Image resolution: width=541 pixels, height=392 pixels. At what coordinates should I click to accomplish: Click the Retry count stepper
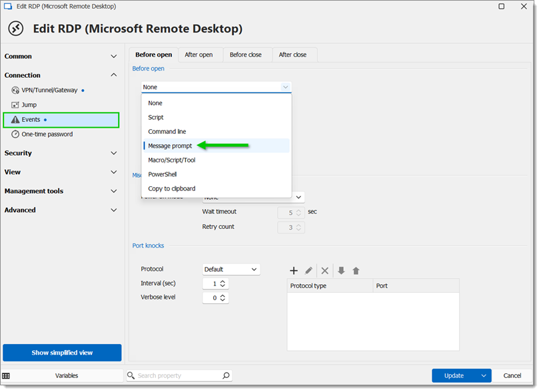298,228
